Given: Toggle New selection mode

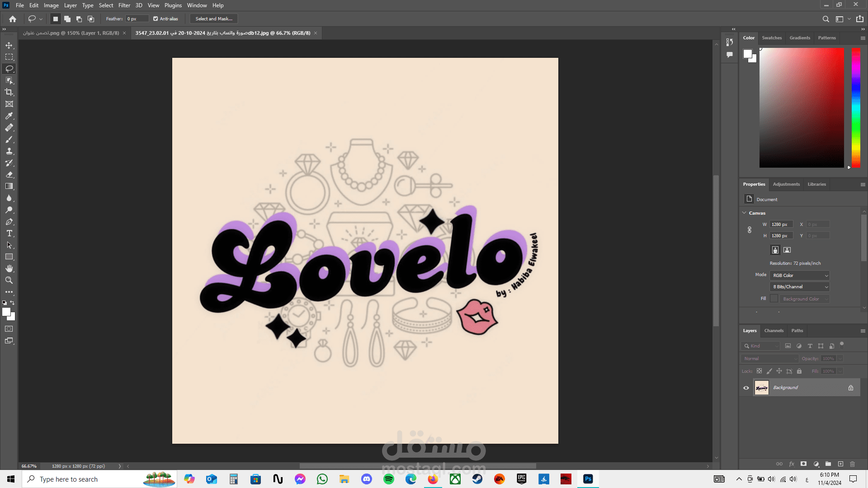Looking at the screenshot, I should coord(56,19).
